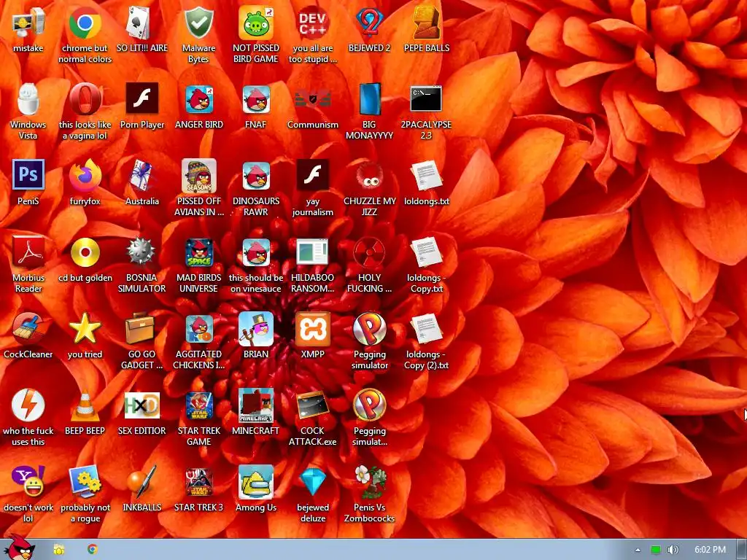Select the PEPE BALLS gold icon
This screenshot has height=560, width=747.
coord(426,23)
